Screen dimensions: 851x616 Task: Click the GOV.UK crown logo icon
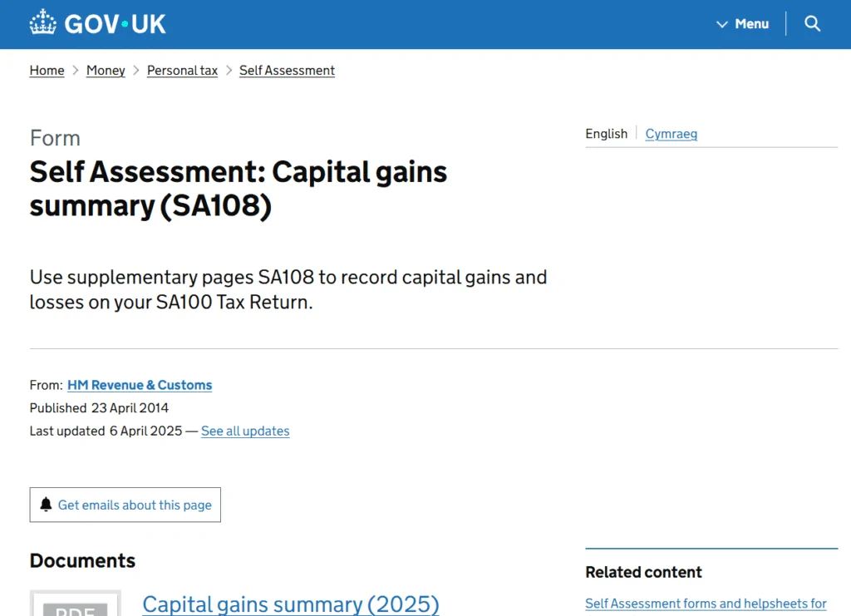pyautogui.click(x=42, y=23)
